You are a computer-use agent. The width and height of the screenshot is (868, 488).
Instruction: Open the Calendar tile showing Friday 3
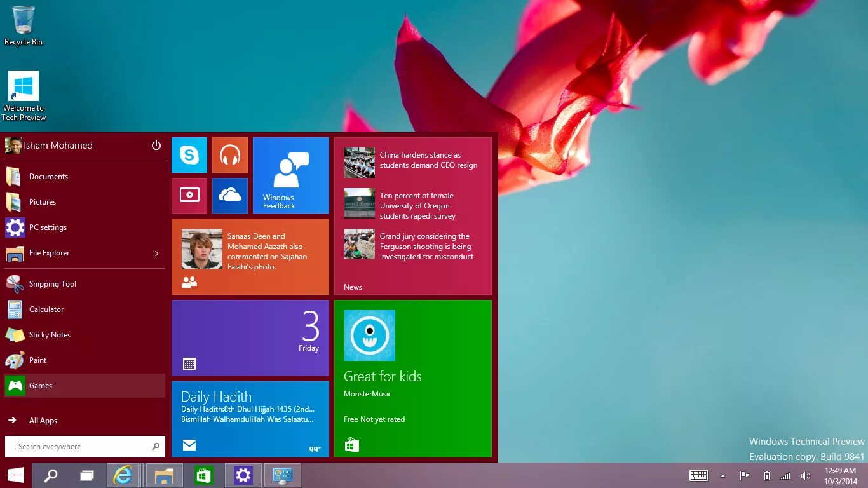(x=250, y=338)
